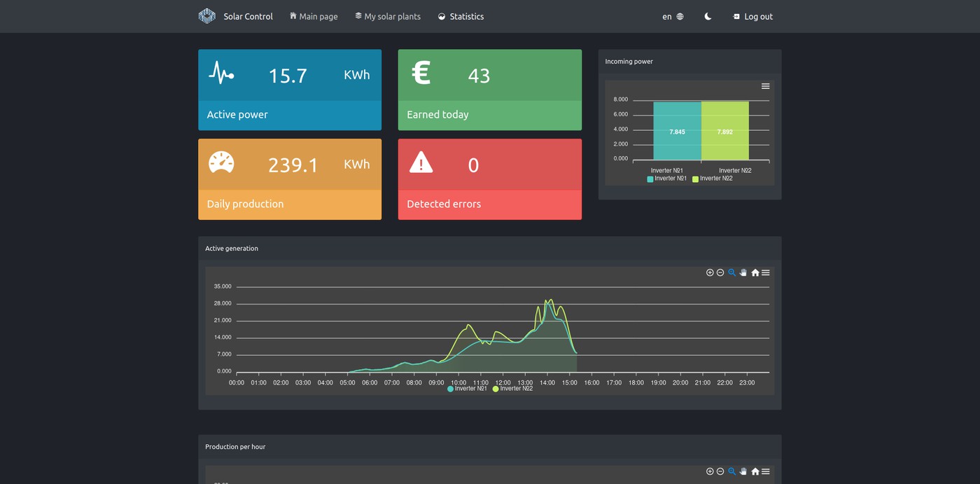Zoom out on Active generation chart
This screenshot has height=484, width=980.
point(720,272)
